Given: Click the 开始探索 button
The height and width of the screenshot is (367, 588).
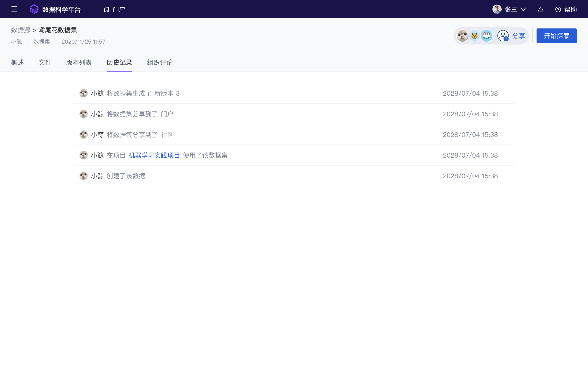Looking at the screenshot, I should (x=556, y=36).
